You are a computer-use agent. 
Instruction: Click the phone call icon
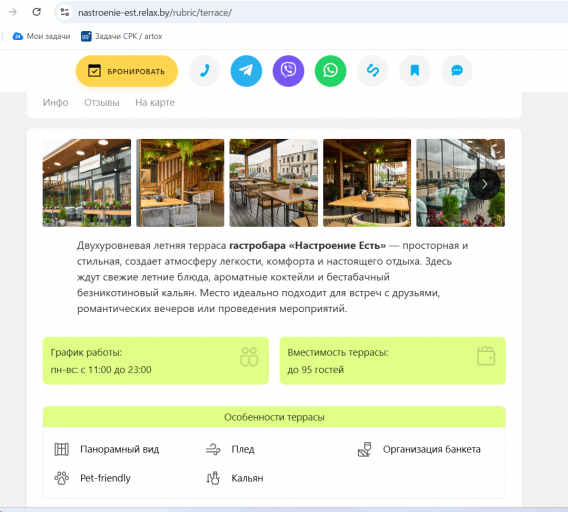point(204,71)
